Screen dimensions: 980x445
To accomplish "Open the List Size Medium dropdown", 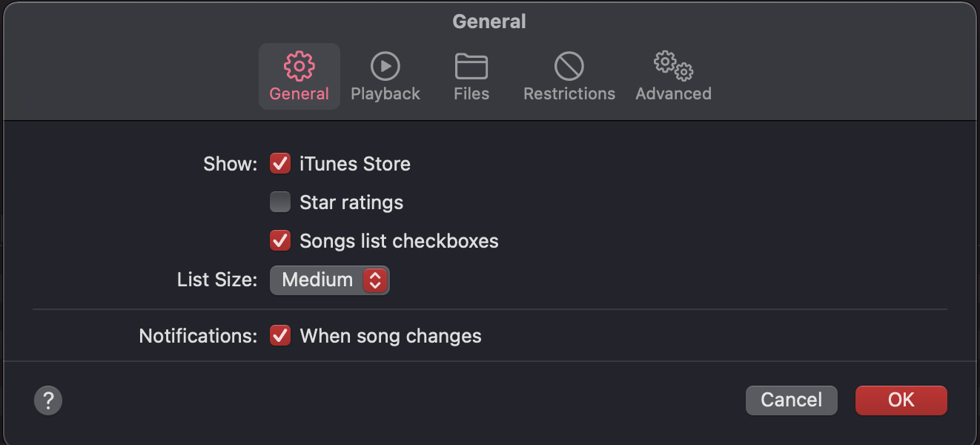I will point(329,280).
